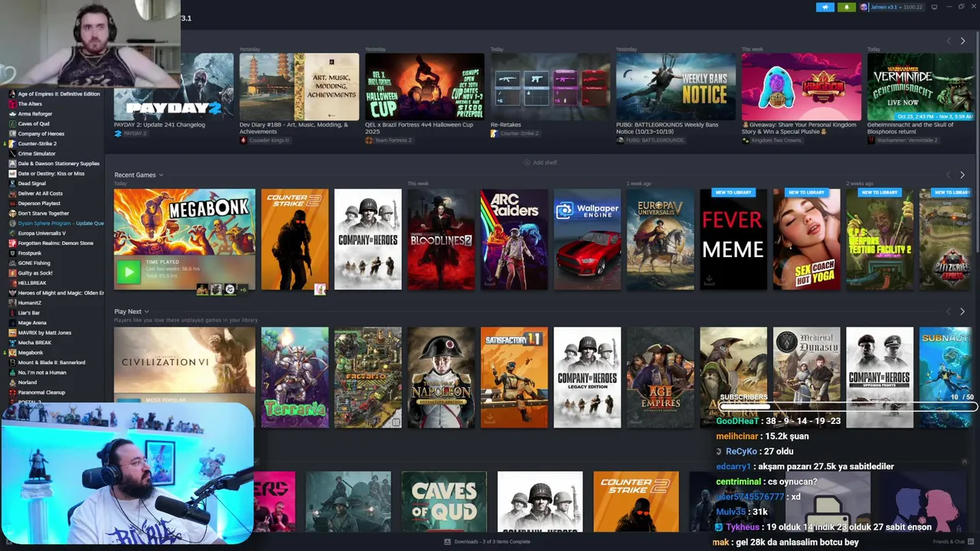The image size is (980, 551).
Task: Click the Mecha BREAK sidebar icon
Action: tap(12, 343)
